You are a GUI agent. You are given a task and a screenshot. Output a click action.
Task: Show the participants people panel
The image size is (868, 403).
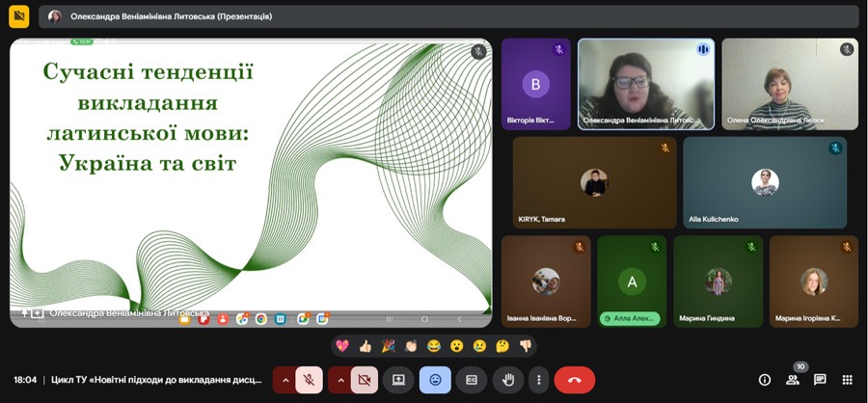click(x=793, y=380)
